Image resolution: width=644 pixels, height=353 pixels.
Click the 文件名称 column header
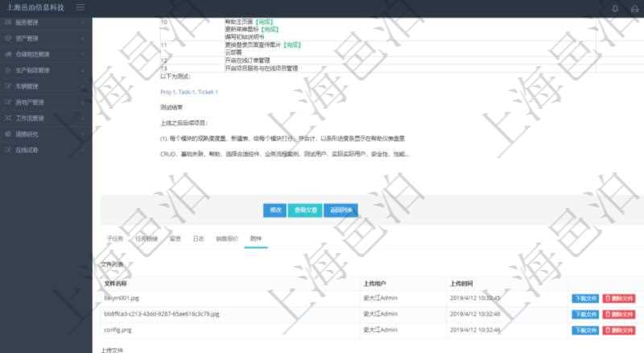point(115,284)
